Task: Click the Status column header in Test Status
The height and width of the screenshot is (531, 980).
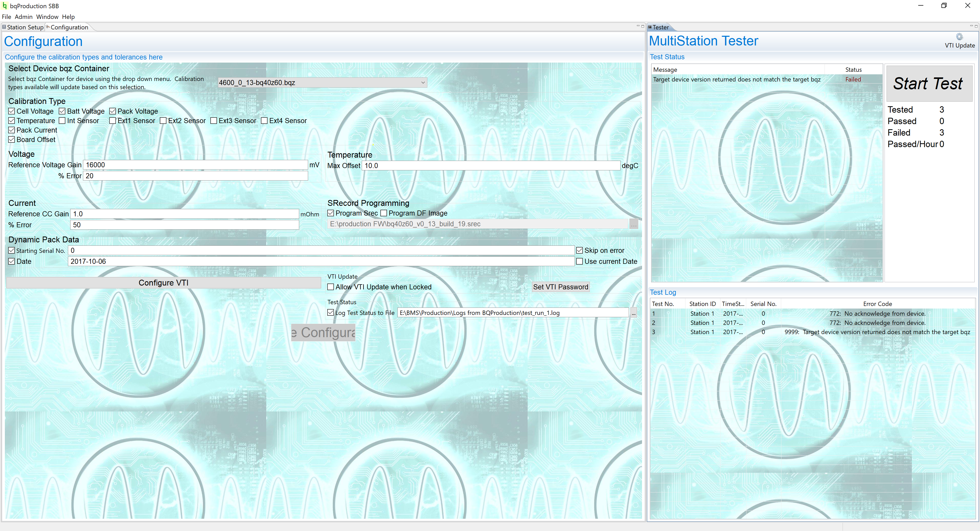Action: pyautogui.click(x=853, y=70)
